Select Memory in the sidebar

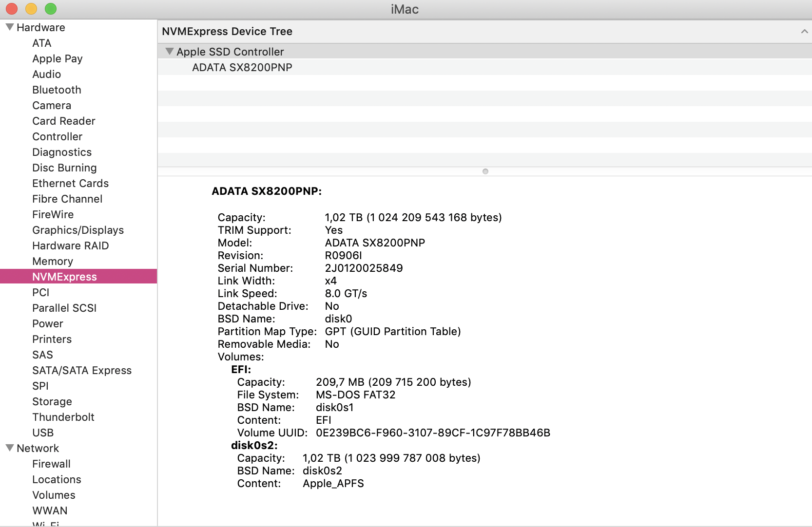pyautogui.click(x=53, y=261)
